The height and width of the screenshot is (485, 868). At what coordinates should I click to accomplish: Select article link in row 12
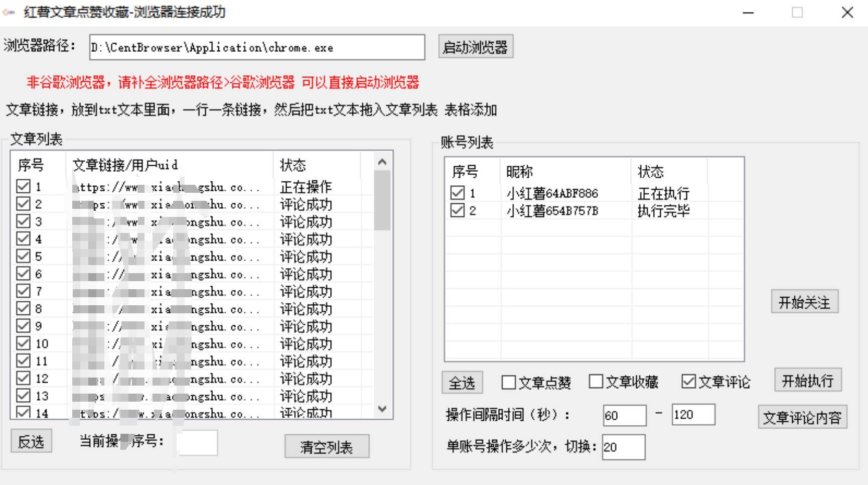pyautogui.click(x=166, y=379)
